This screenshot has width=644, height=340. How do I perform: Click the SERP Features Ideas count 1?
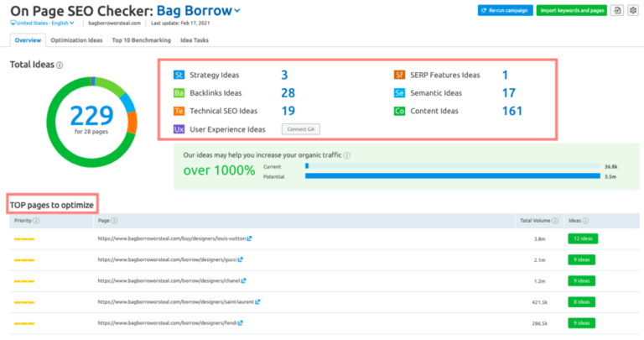(505, 75)
